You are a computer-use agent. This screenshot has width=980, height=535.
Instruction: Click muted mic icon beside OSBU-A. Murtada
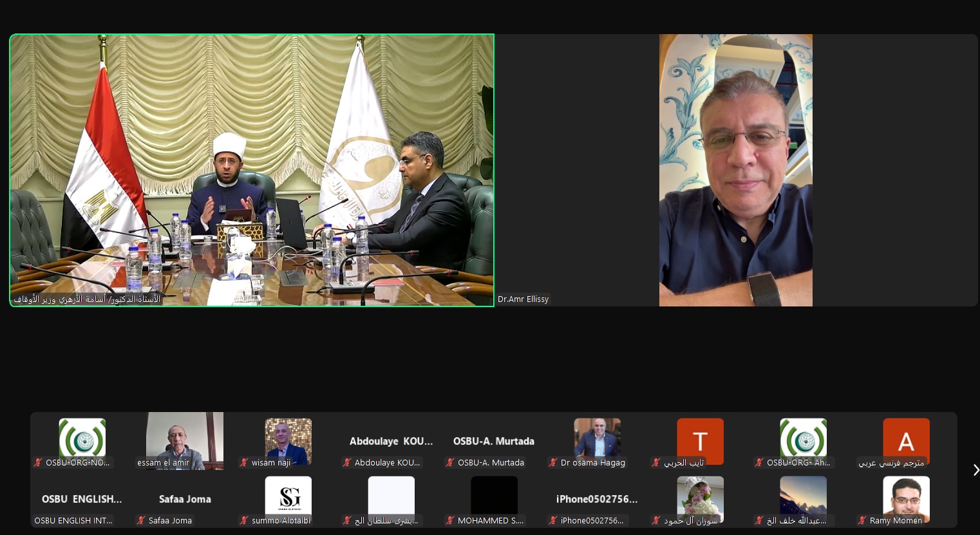tap(450, 462)
